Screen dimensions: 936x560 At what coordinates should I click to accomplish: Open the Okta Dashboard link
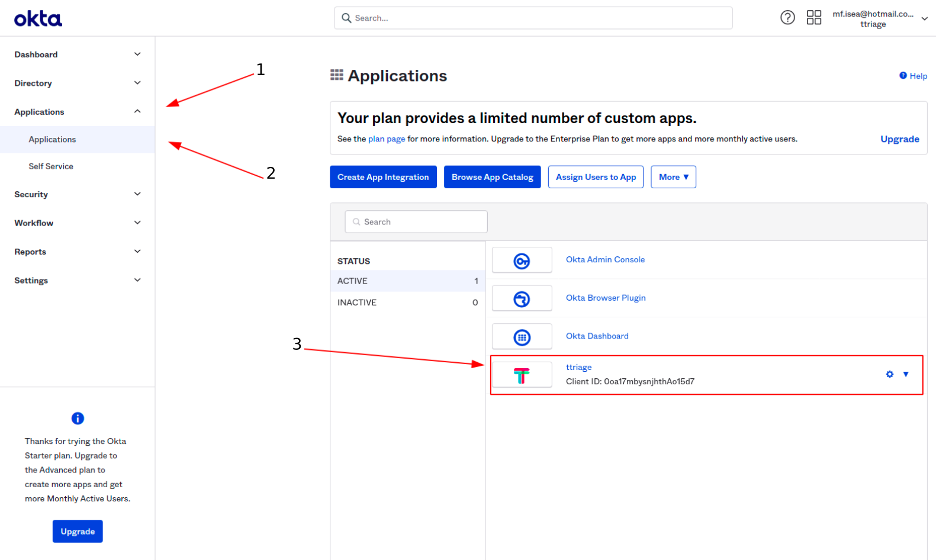(x=597, y=336)
